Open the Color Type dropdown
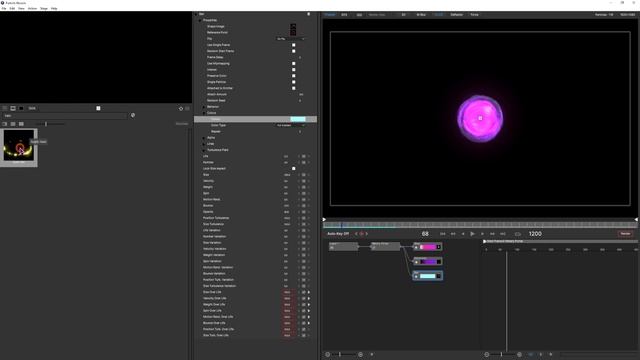 pos(290,125)
